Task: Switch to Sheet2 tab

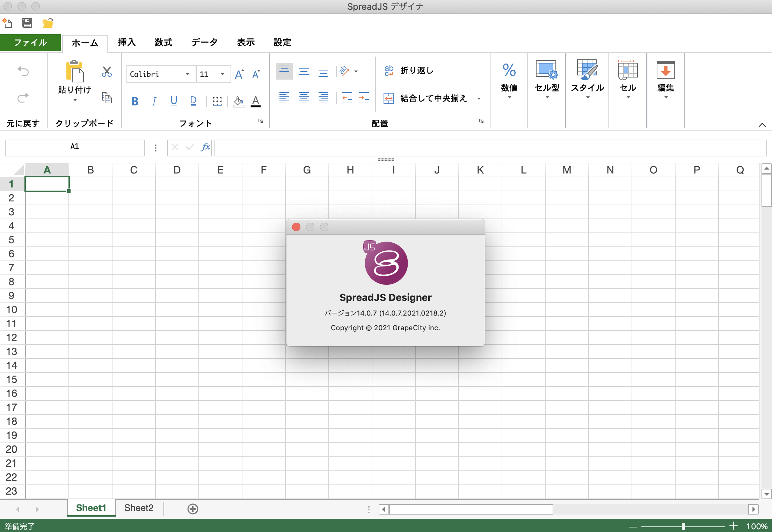Action: 139,508
